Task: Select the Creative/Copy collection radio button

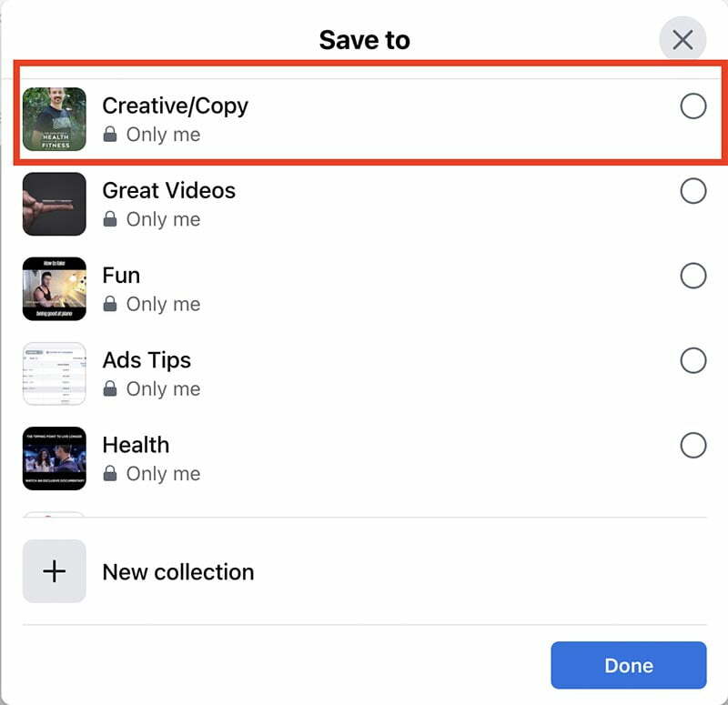Action: click(693, 106)
